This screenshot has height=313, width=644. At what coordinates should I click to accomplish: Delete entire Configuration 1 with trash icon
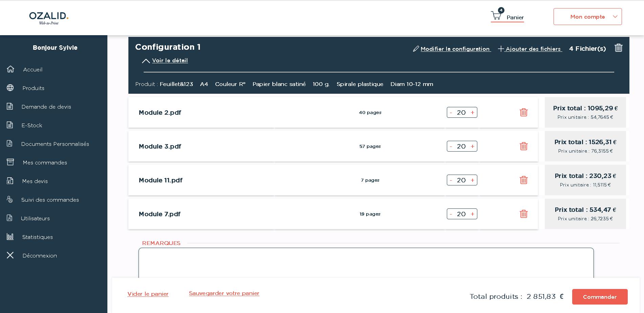[x=618, y=48]
